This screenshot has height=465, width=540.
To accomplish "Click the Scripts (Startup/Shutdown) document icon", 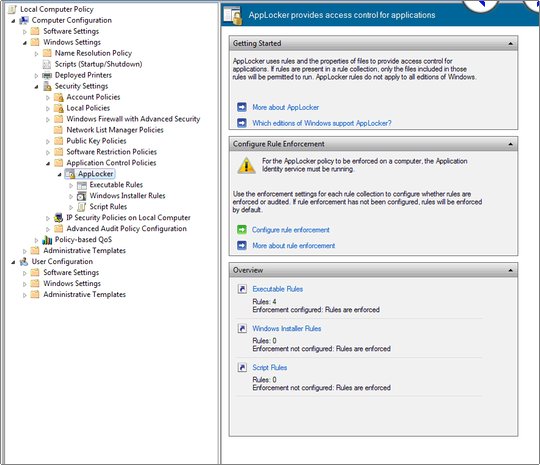I will pos(46,64).
